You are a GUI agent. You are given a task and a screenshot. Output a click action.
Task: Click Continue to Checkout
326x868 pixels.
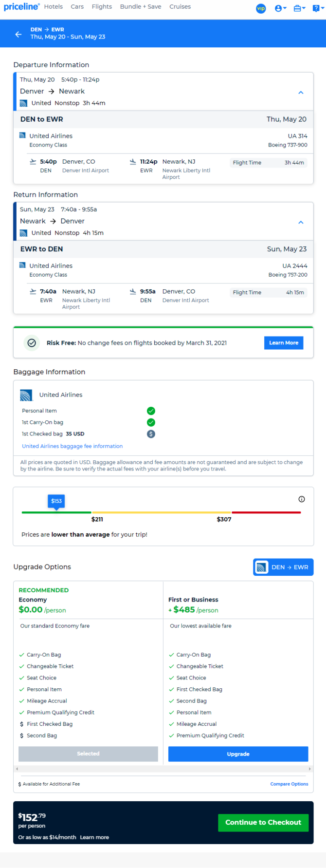click(x=263, y=823)
